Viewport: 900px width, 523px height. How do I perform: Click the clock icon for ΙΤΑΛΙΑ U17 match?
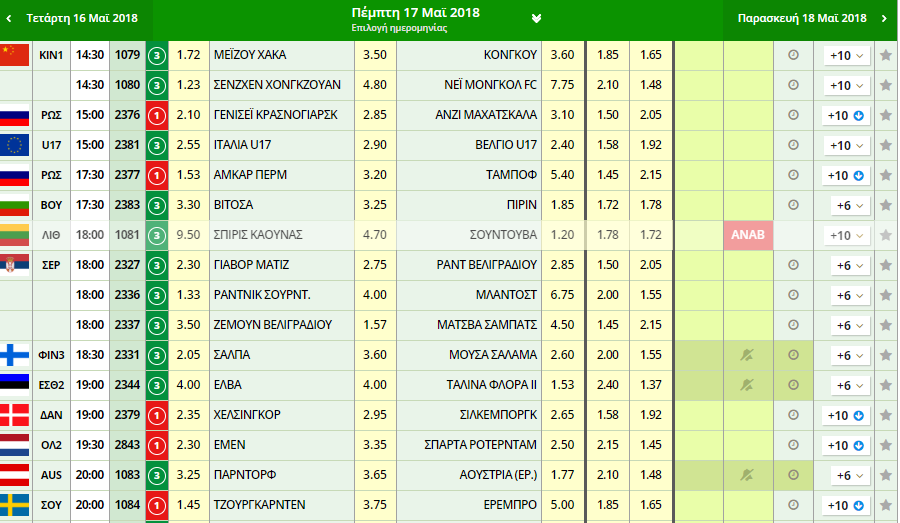point(794,145)
